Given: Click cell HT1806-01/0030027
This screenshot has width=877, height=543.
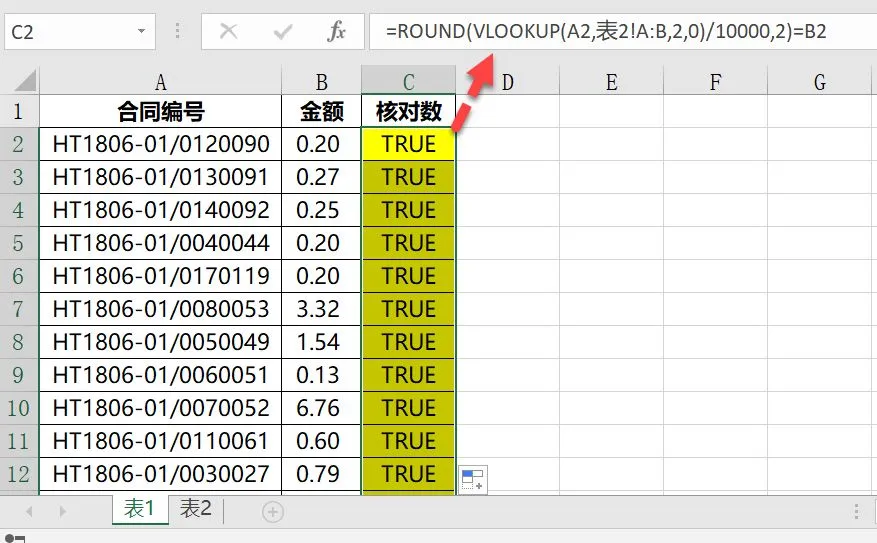Looking at the screenshot, I should (161, 474).
